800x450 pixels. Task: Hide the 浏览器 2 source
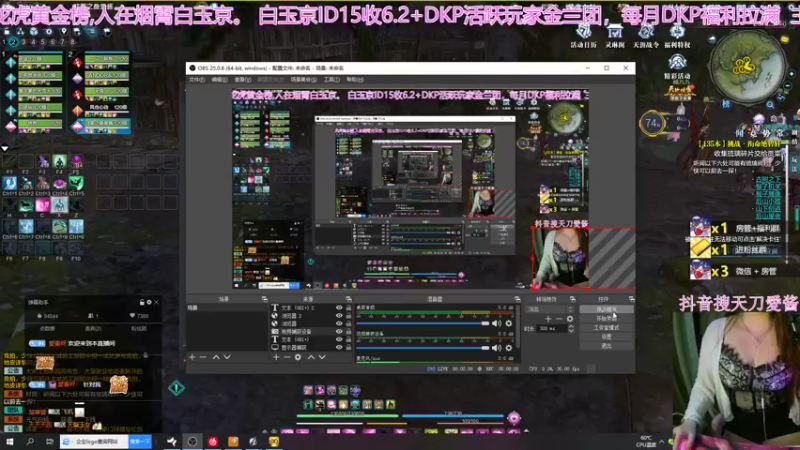tap(339, 316)
